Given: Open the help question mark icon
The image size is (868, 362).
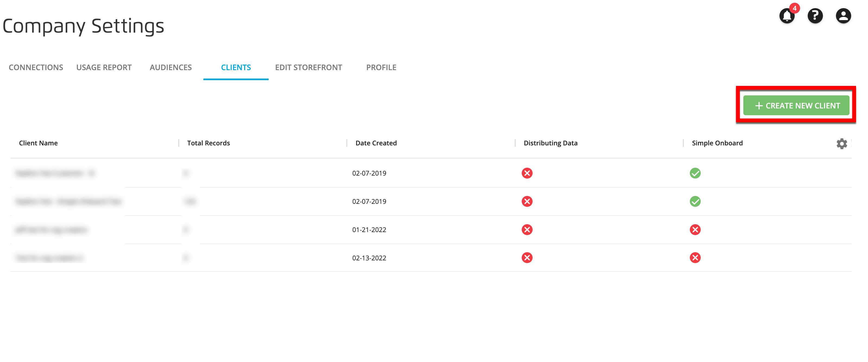Looking at the screenshot, I should tap(815, 16).
